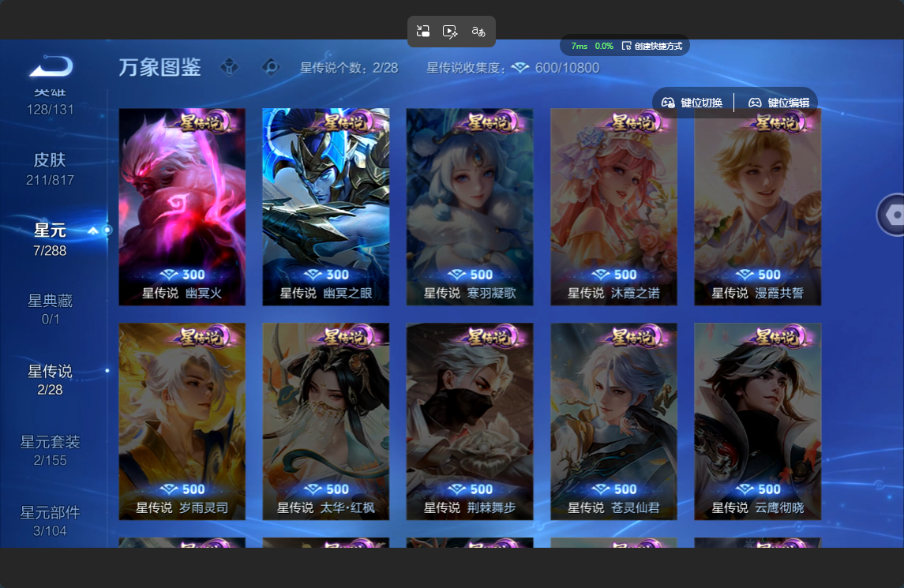
Task: Open the 岁雨灵司 skin card
Action: pyautogui.click(x=182, y=421)
